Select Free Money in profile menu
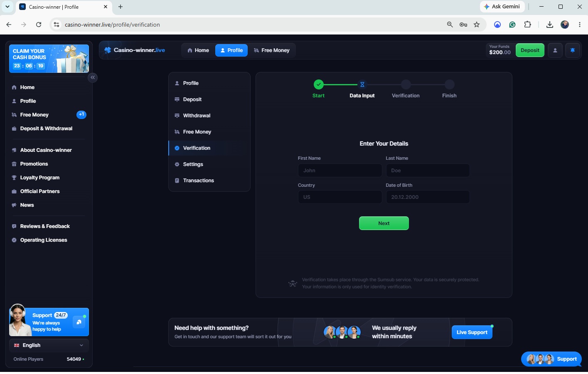This screenshot has width=588, height=374. [209, 132]
